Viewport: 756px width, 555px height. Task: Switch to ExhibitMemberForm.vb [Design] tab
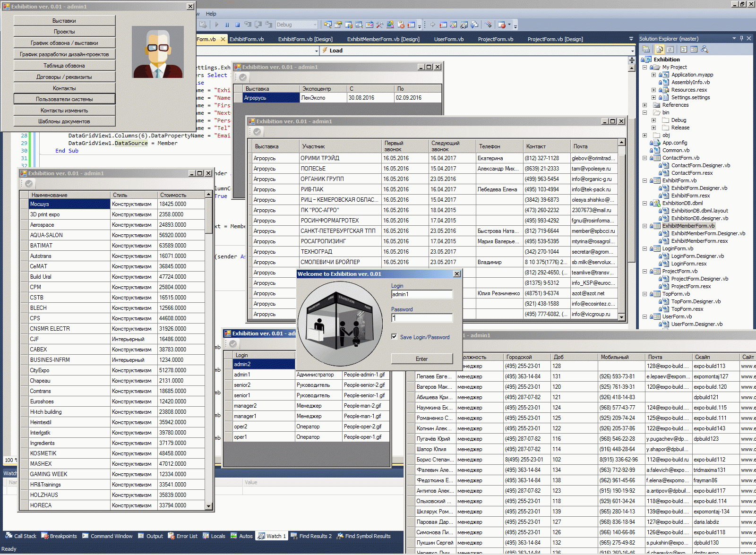pyautogui.click(x=383, y=39)
